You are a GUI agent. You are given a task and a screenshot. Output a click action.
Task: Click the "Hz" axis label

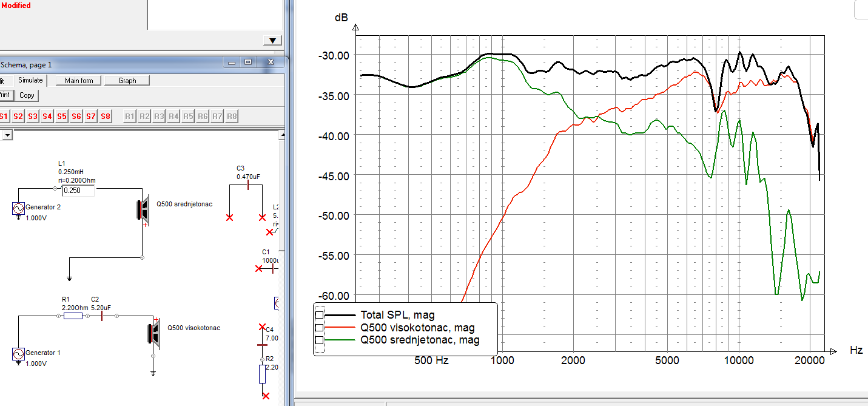(x=856, y=350)
